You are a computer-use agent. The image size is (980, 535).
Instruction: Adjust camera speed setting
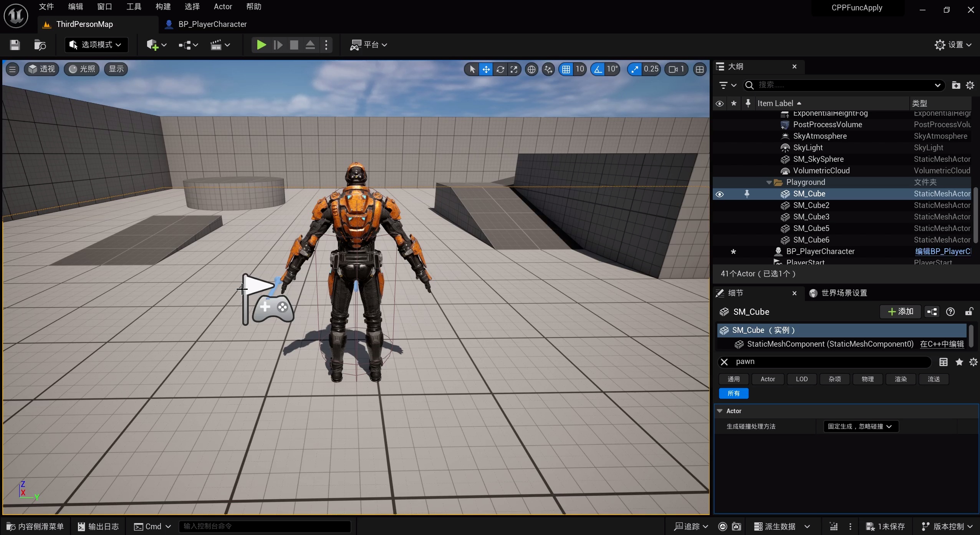(x=676, y=69)
